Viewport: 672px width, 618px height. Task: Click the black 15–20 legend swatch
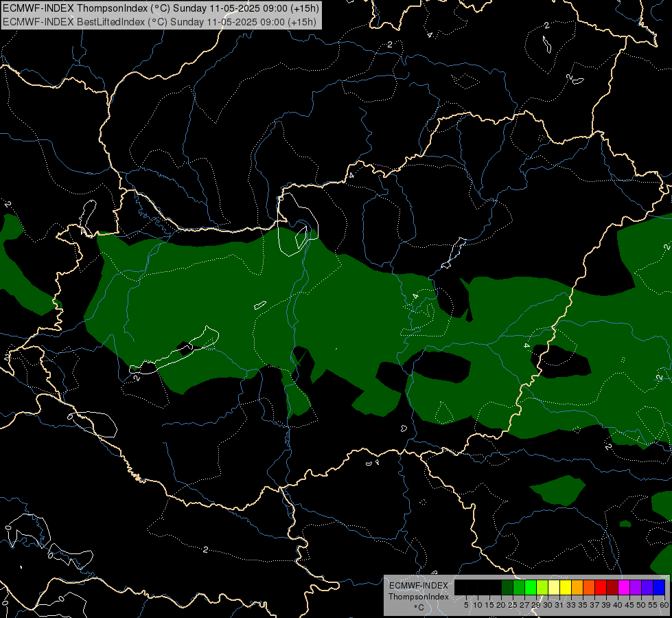click(x=496, y=588)
